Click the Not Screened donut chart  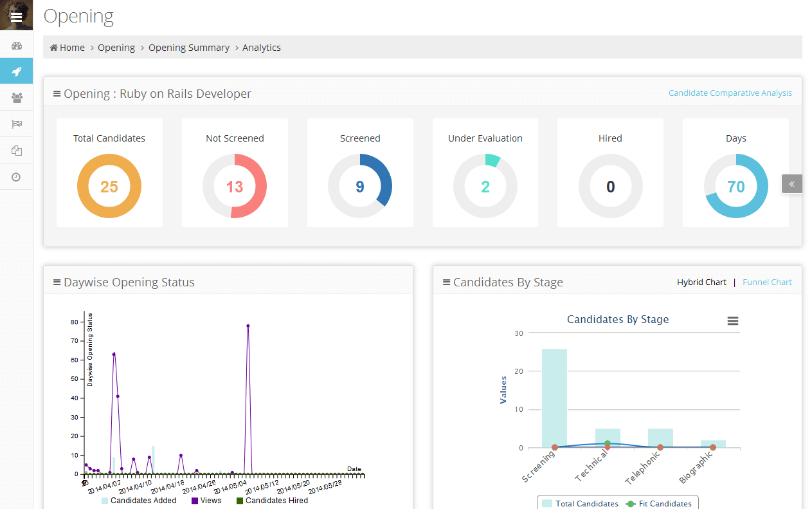(x=235, y=187)
